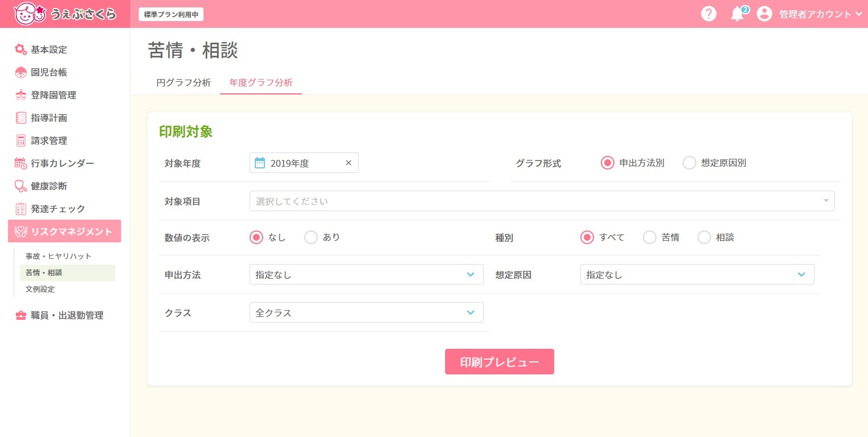The image size is (868, 437).
Task: Click the gear icon beside 基本設定
Action: pos(20,50)
